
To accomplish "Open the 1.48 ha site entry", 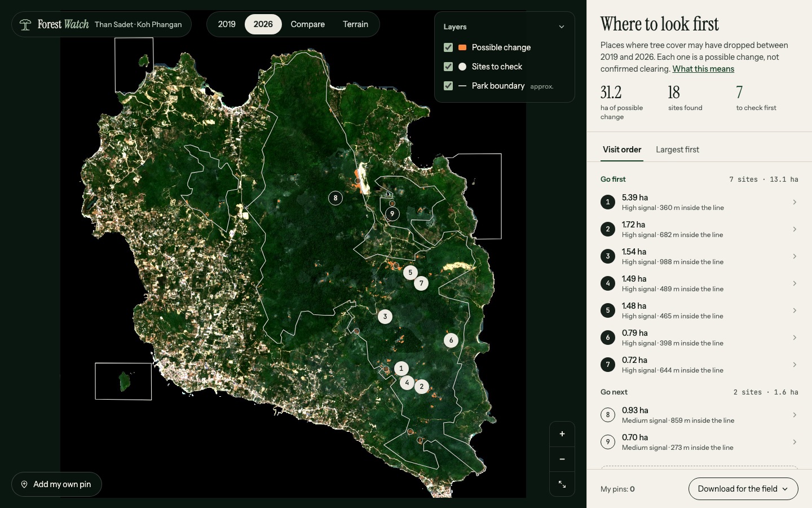I will (x=699, y=310).
